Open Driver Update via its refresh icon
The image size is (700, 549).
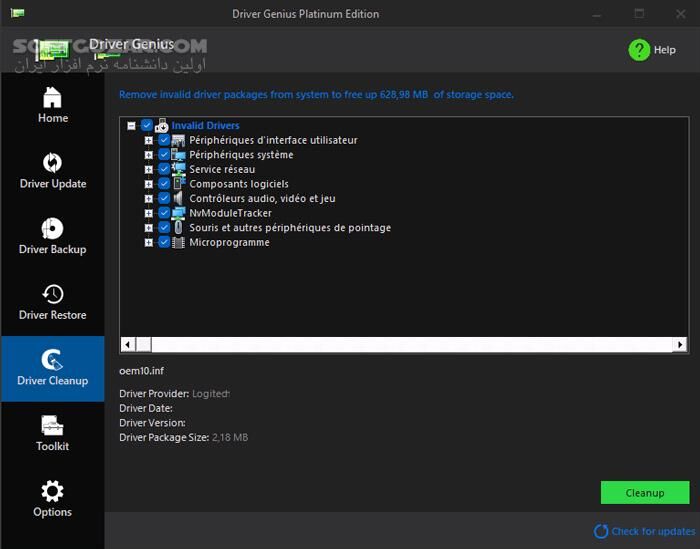[52, 162]
